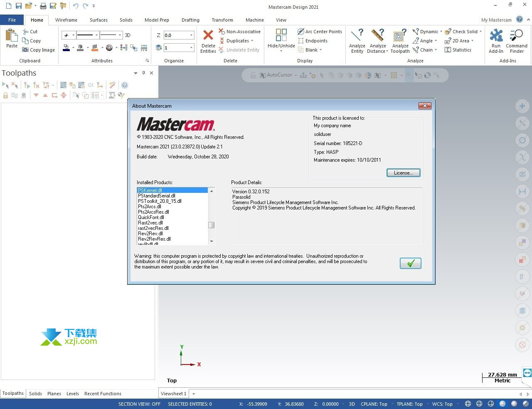Open Toolpaths panel options arrow
This screenshot has width=532, height=409.
135,73
